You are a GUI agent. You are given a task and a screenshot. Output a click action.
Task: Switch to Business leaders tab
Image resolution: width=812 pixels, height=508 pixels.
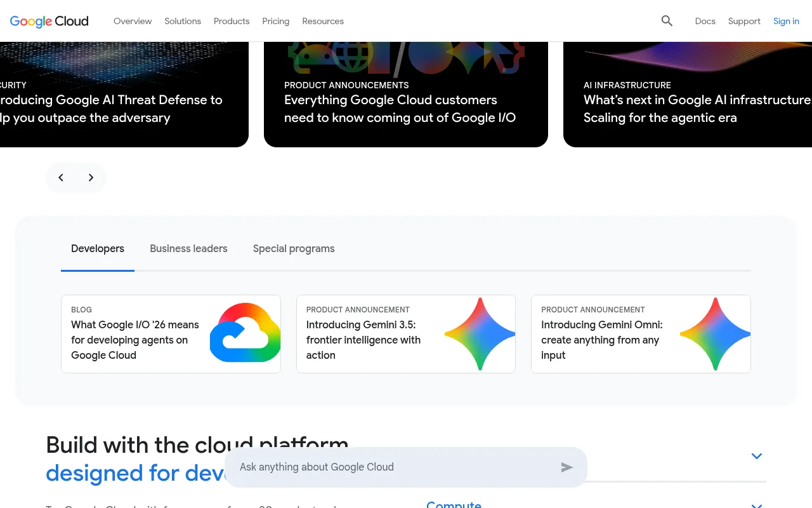(x=188, y=249)
